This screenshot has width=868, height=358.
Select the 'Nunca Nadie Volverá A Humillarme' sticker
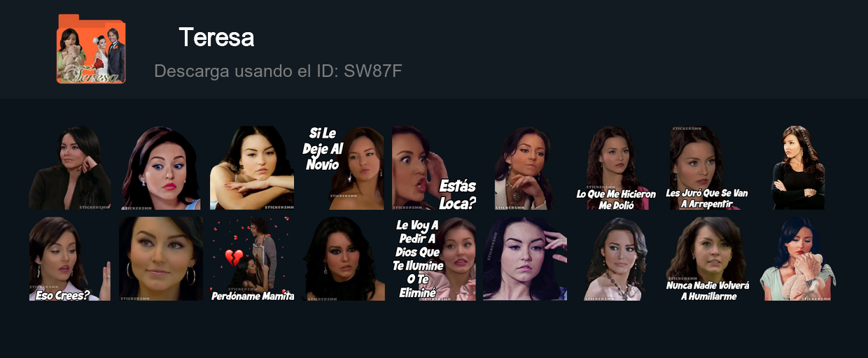(707, 259)
